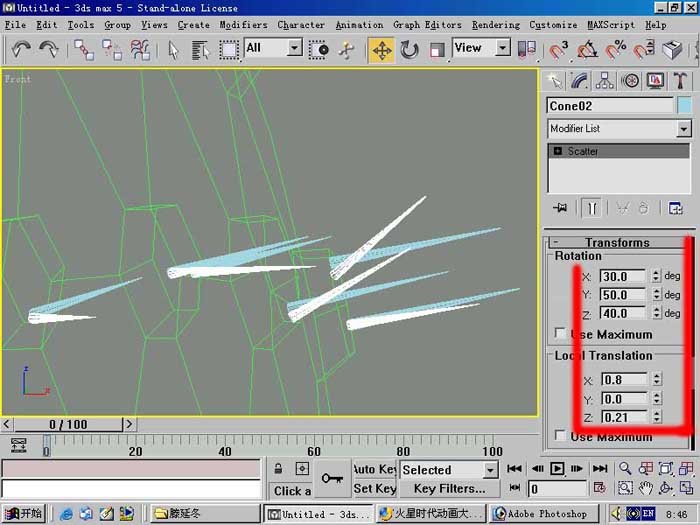Enable Local Translation Use Maximum checkbox
This screenshot has height=525, width=700.
560,436
